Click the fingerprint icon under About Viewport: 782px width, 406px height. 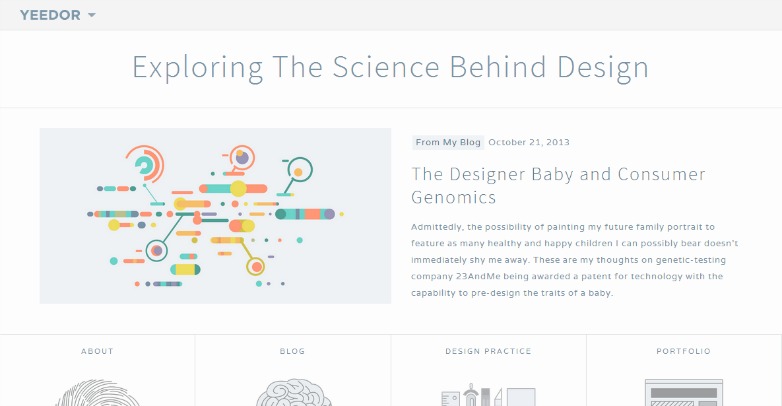pyautogui.click(x=97, y=393)
